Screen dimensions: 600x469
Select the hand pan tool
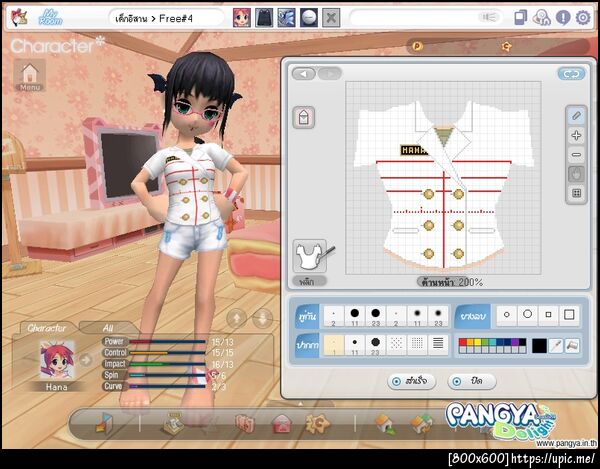point(576,174)
